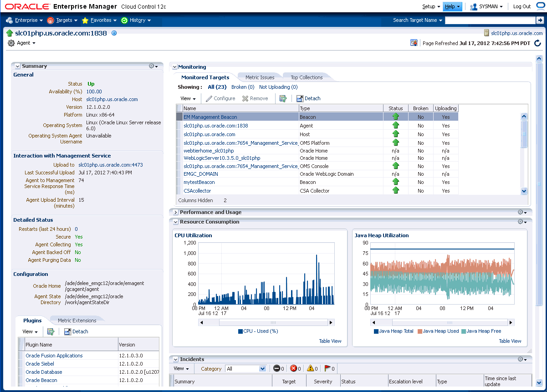Click the Not Uploading (0) filter link
The image size is (547, 392).
[278, 87]
